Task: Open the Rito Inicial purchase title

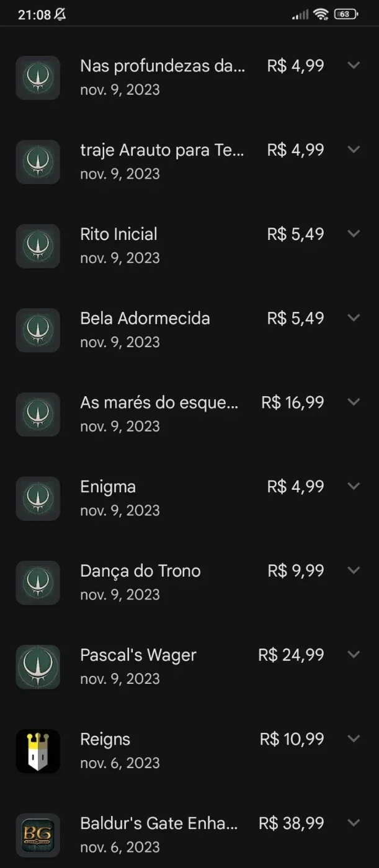Action: [118, 234]
